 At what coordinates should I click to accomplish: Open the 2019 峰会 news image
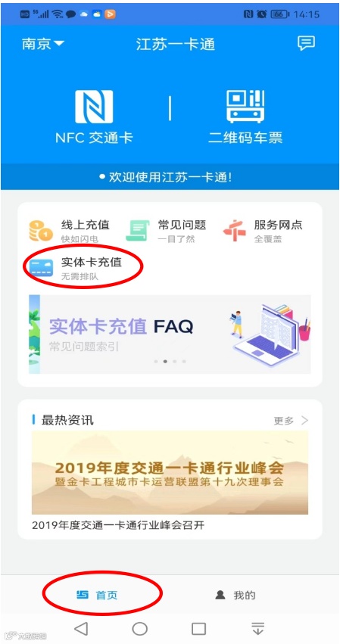tap(170, 472)
